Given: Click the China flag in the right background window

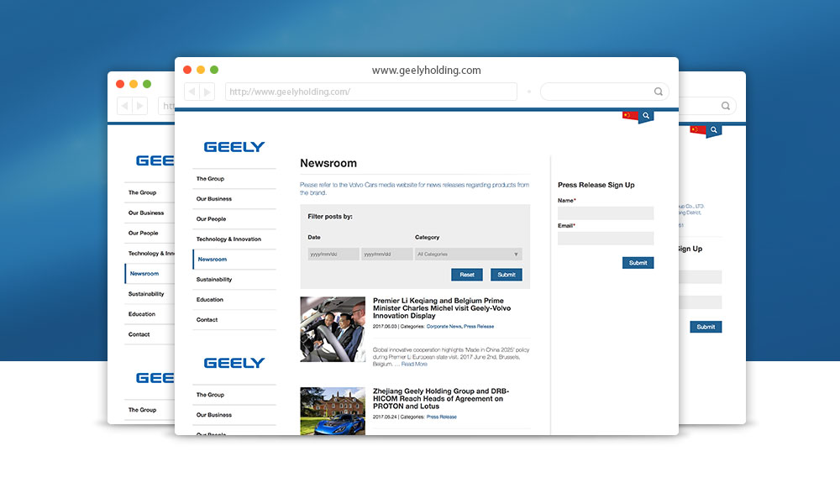Looking at the screenshot, I should click(x=697, y=129).
